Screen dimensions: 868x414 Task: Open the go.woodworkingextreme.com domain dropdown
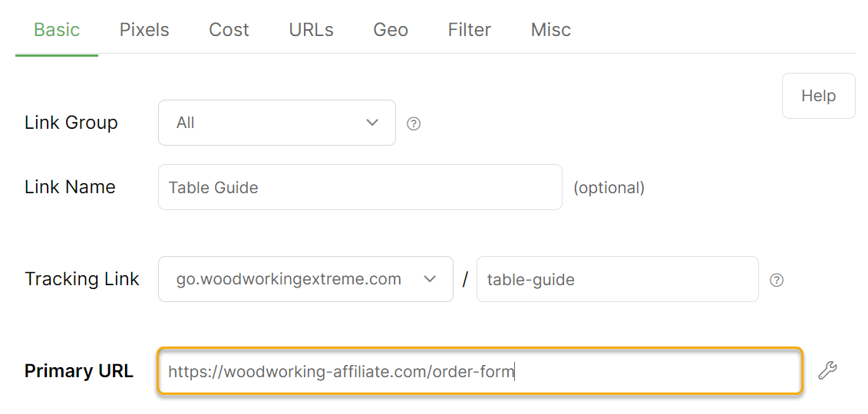(305, 279)
